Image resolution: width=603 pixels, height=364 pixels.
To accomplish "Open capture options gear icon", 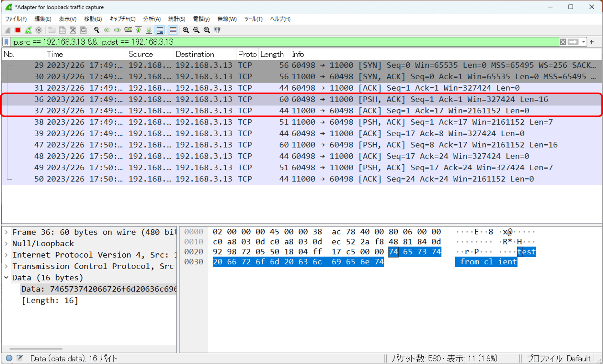I will (39, 30).
